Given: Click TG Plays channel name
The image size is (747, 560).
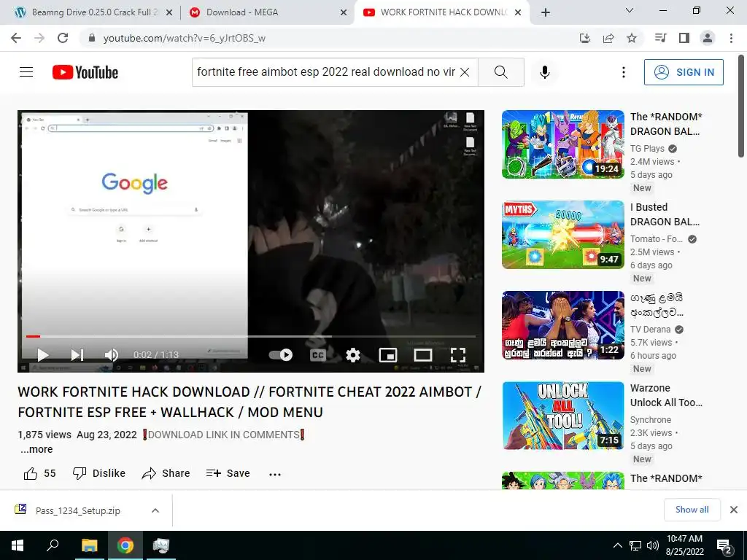Looking at the screenshot, I should tap(647, 149).
